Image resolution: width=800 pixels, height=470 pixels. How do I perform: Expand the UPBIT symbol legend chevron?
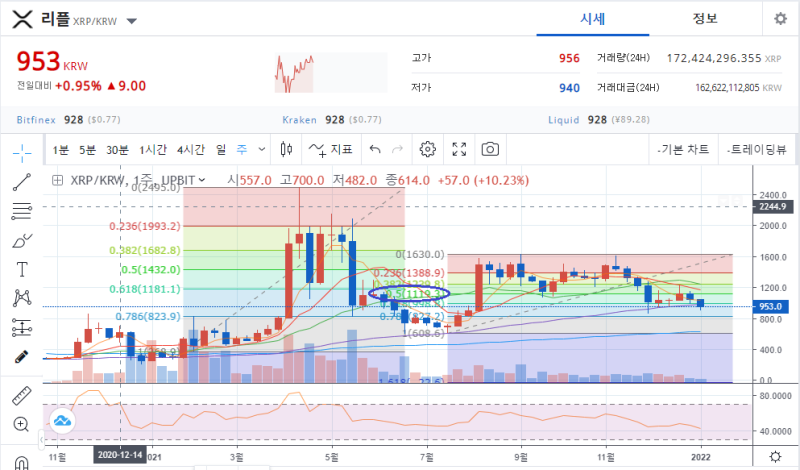click(202, 180)
